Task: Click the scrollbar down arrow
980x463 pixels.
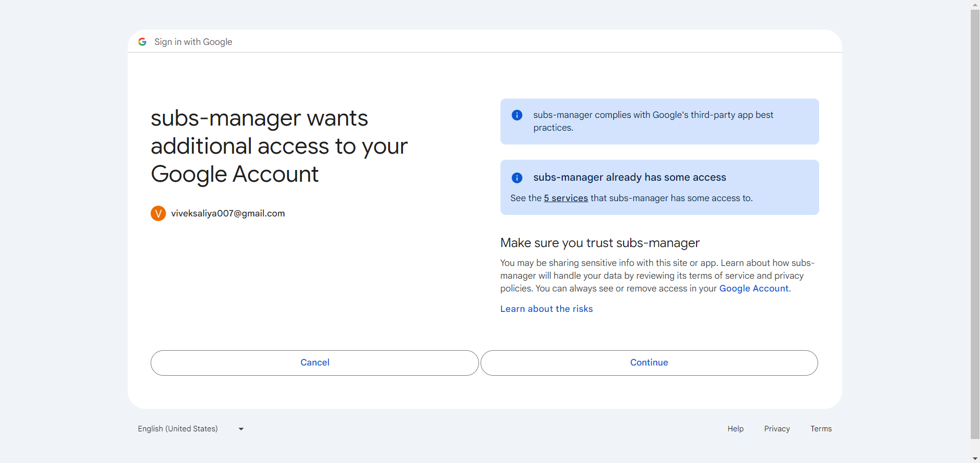Action: [975, 458]
